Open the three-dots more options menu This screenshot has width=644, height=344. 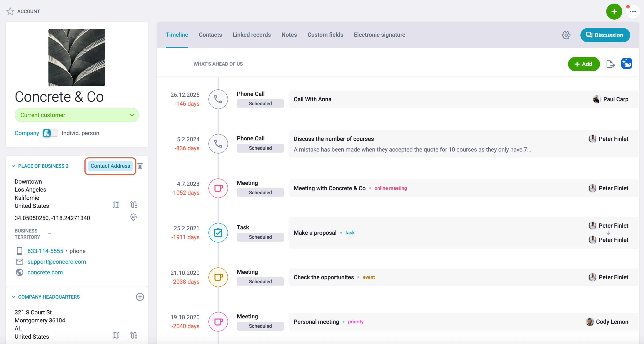632,12
